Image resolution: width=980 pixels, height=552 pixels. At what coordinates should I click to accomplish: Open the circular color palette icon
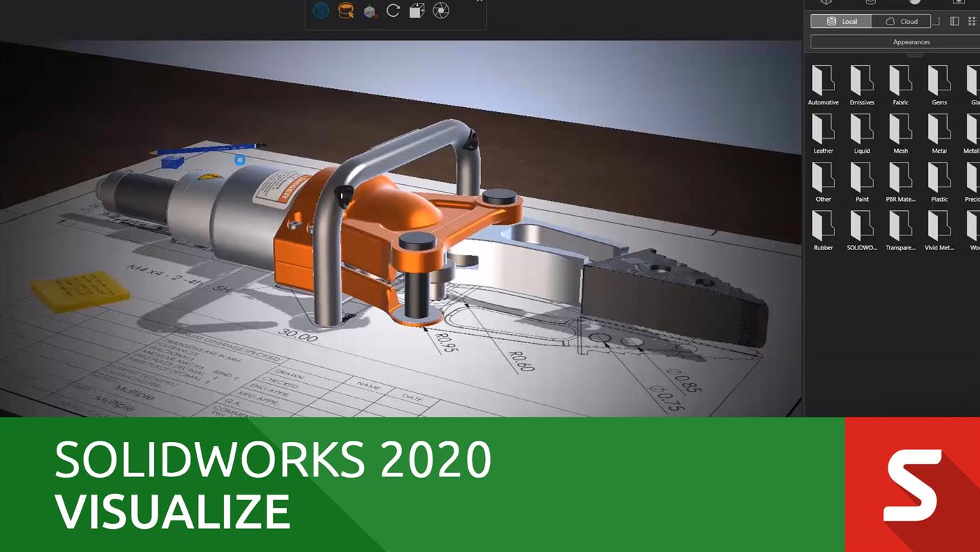[913, 3]
